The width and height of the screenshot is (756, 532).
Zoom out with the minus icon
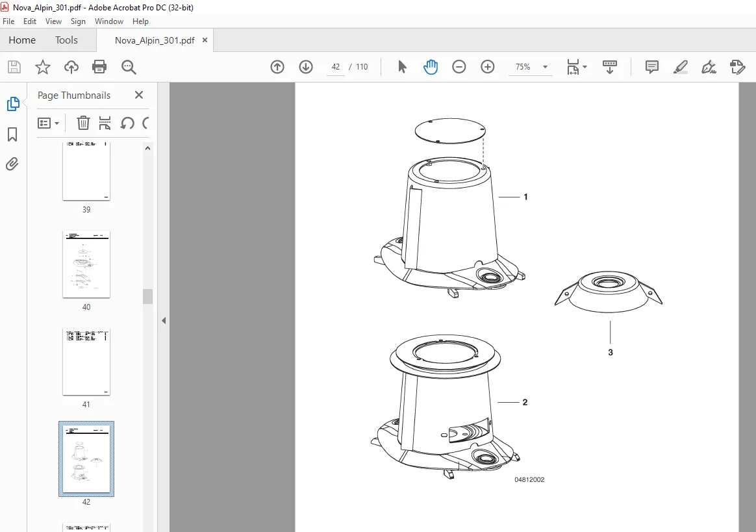(x=459, y=67)
